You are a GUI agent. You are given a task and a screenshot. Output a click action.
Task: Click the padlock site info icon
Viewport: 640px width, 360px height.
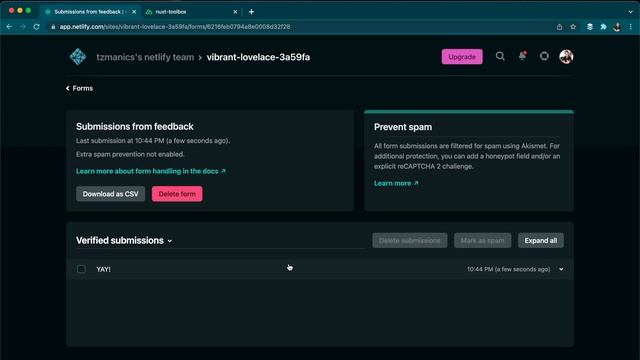53,27
